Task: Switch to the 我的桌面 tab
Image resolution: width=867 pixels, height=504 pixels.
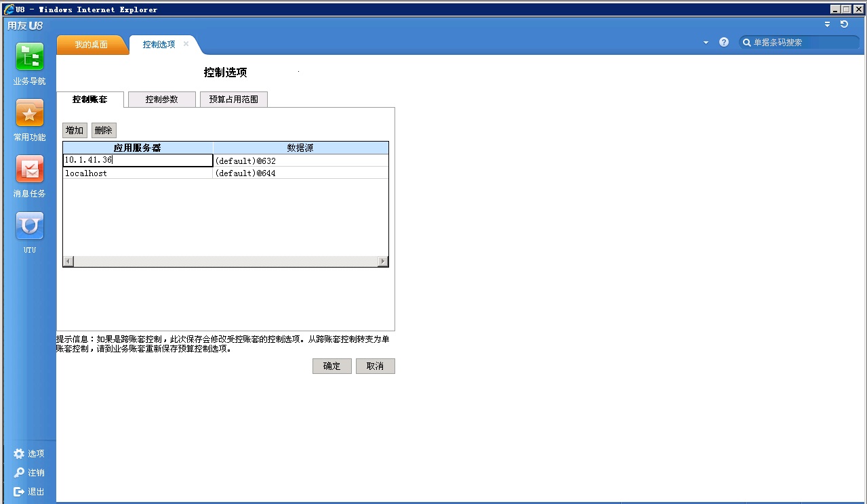Action: [x=92, y=45]
